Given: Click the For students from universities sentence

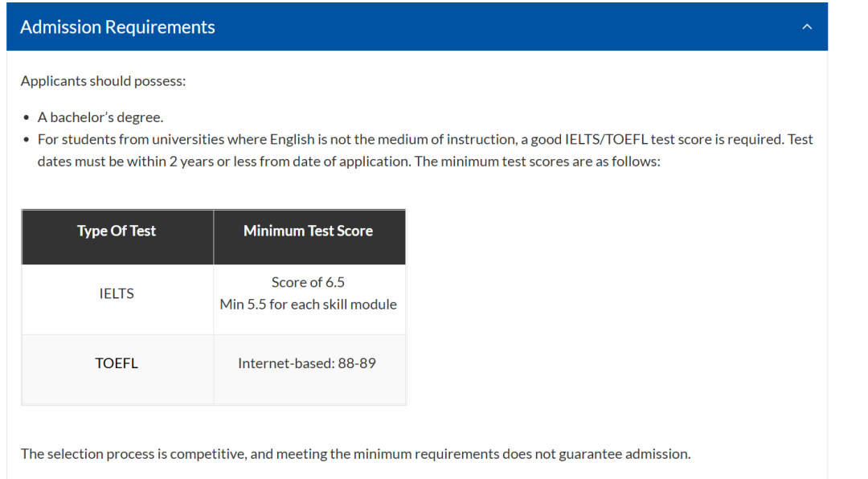Looking at the screenshot, I should [x=241, y=140].
